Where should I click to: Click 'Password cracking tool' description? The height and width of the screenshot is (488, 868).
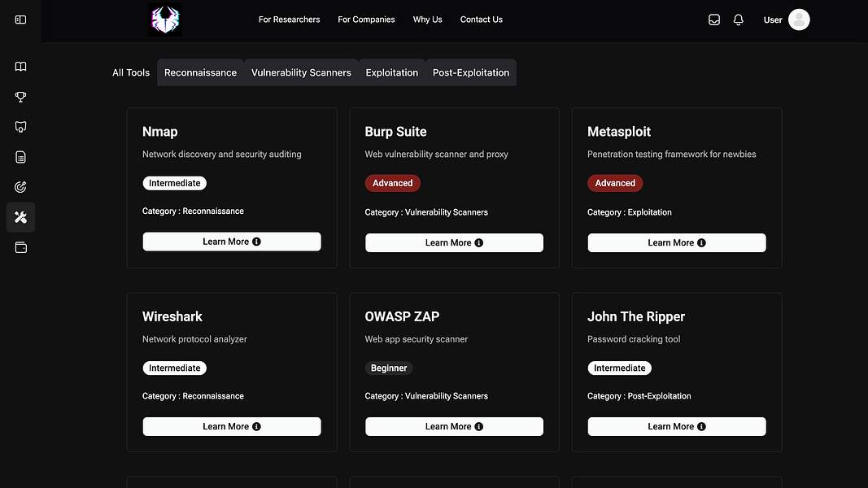(634, 339)
